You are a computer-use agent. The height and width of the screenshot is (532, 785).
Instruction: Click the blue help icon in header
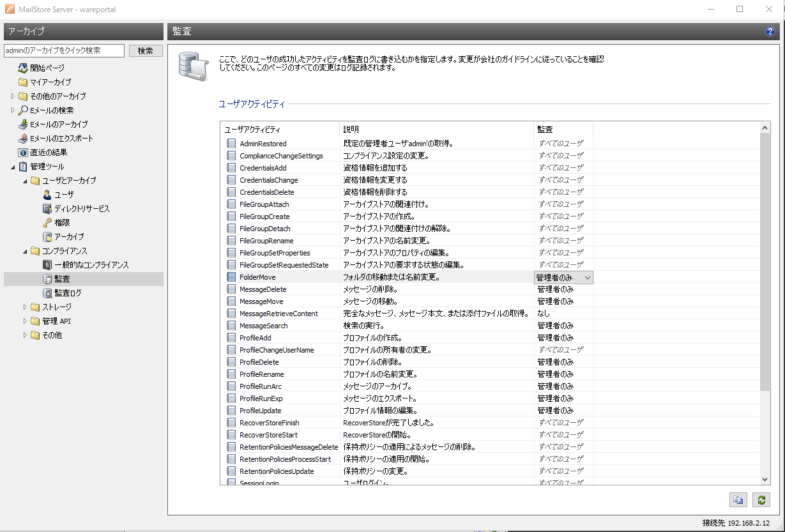point(770,32)
